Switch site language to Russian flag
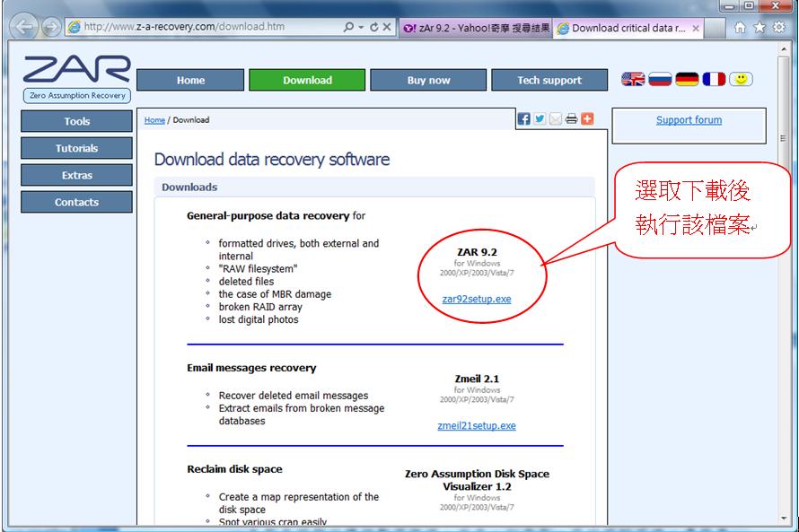 coord(660,79)
